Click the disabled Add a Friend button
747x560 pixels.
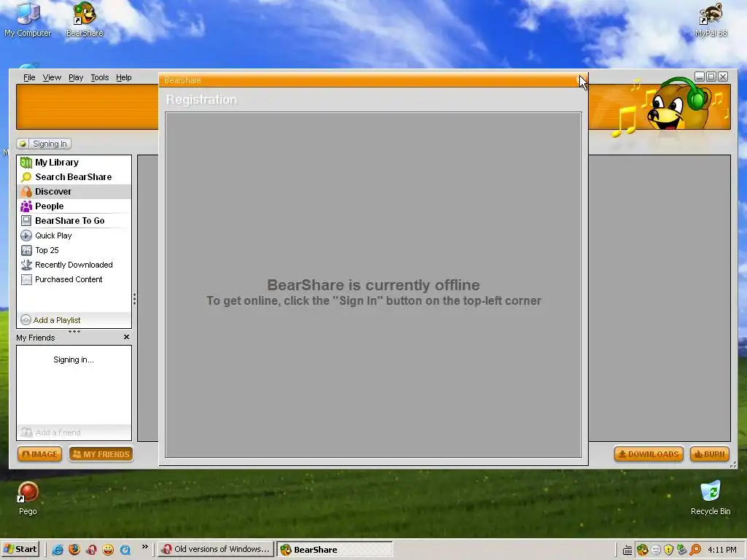coord(50,432)
